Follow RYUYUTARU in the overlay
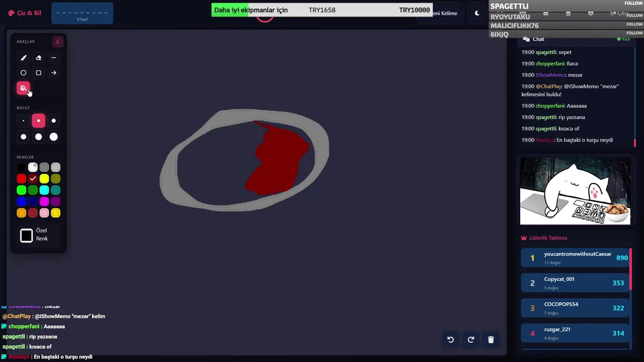This screenshot has width=644, height=362. [x=634, y=15]
